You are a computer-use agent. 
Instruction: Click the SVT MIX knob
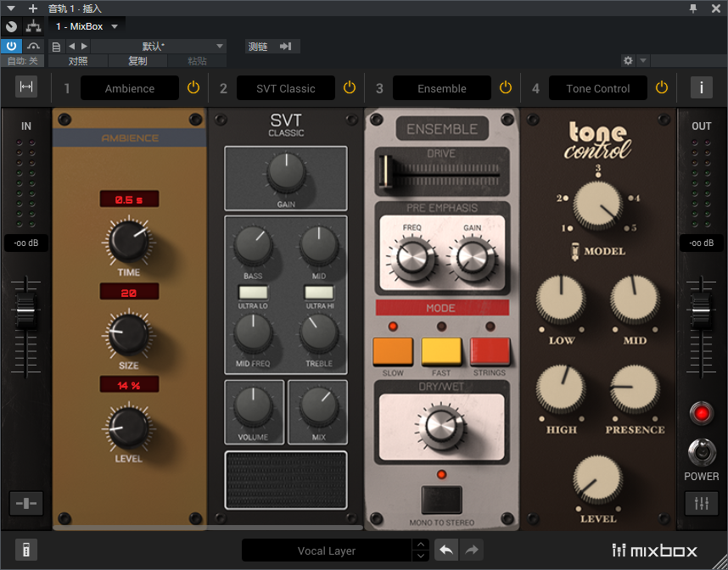tap(319, 406)
